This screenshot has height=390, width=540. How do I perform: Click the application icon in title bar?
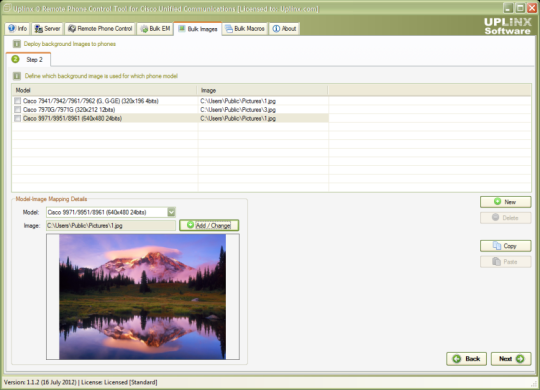(x=7, y=8)
